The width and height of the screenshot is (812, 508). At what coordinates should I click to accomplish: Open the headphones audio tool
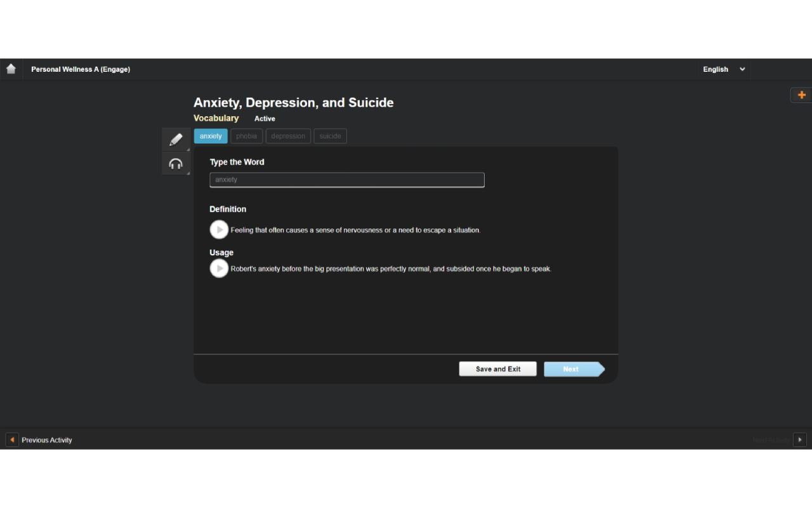click(x=176, y=163)
